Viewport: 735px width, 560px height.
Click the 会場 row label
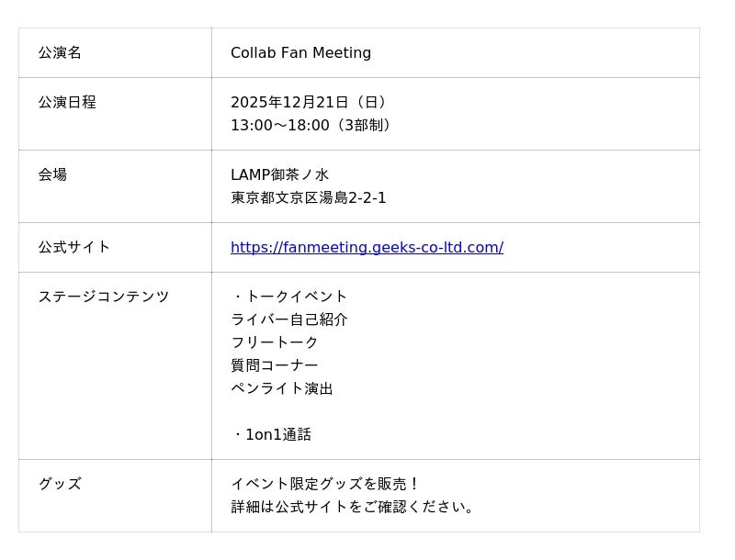(52, 174)
